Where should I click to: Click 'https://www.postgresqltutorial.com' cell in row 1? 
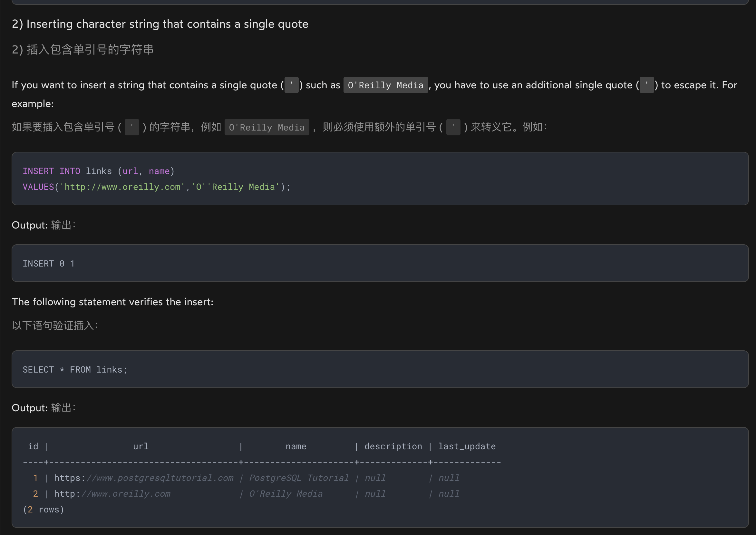(144, 478)
